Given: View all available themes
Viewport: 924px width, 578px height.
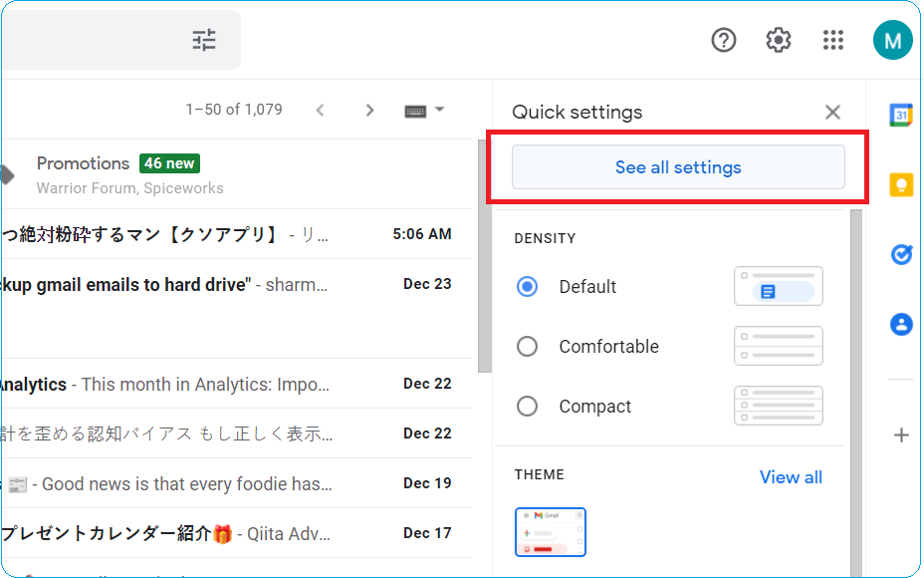Looking at the screenshot, I should pyautogui.click(x=791, y=477).
